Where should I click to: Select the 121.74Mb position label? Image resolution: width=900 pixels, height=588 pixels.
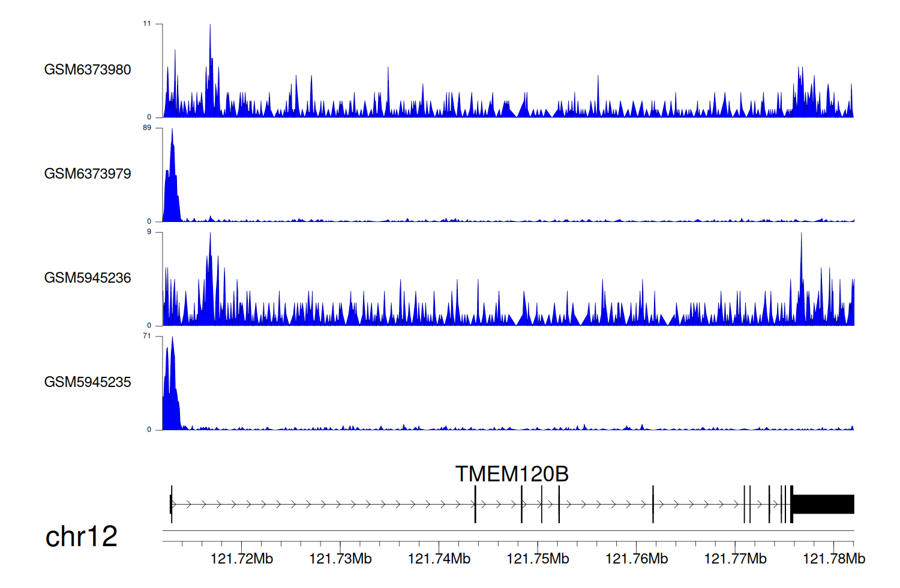pyautogui.click(x=439, y=559)
